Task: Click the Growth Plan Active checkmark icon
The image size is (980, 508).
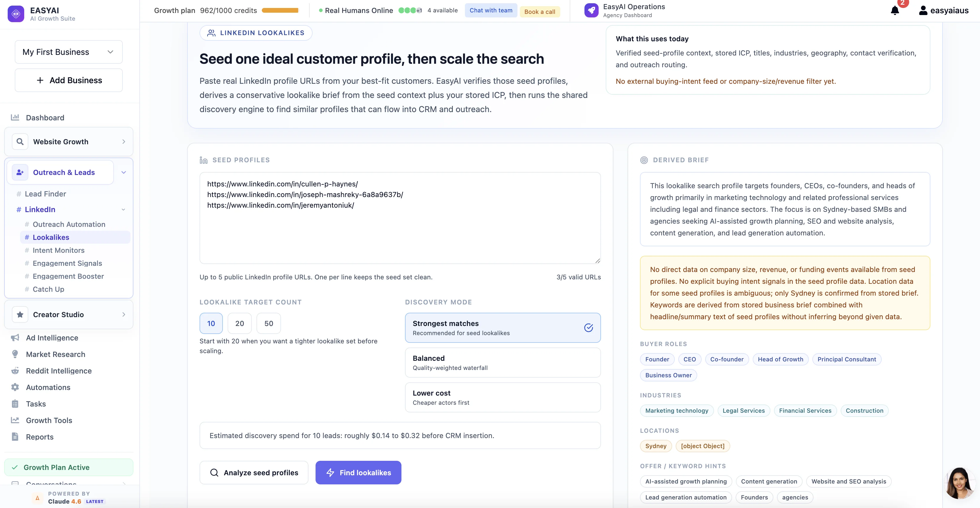Action: [15, 467]
